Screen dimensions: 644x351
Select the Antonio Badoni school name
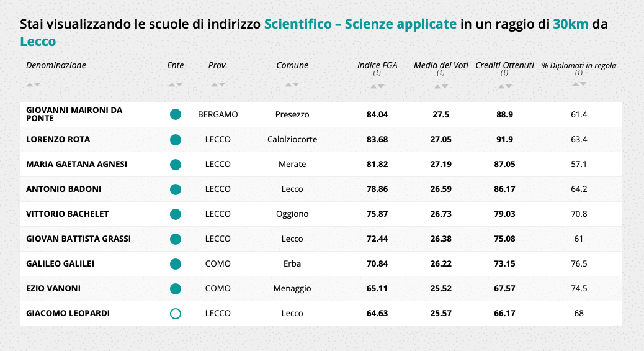[63, 189]
